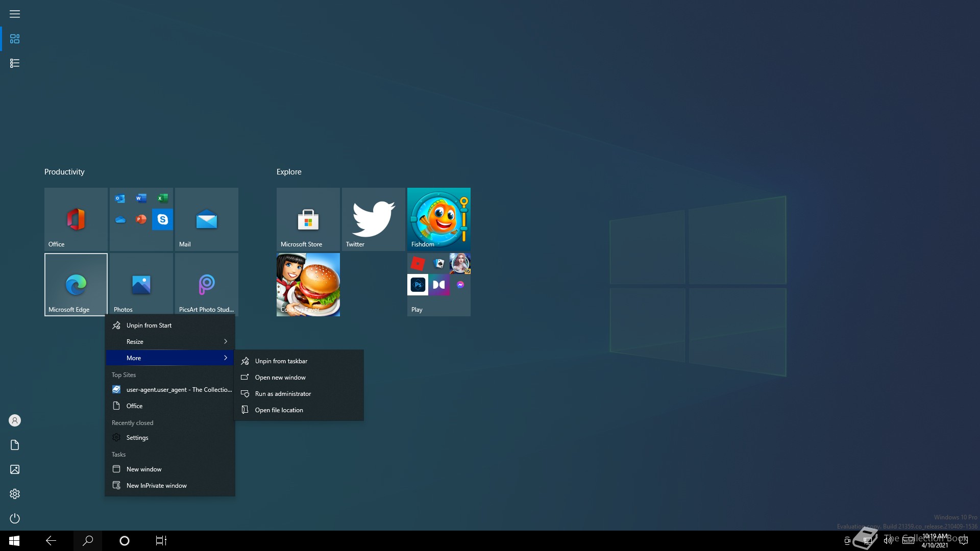Open Cortana from the taskbar
This screenshot has height=551, width=980.
point(125,541)
